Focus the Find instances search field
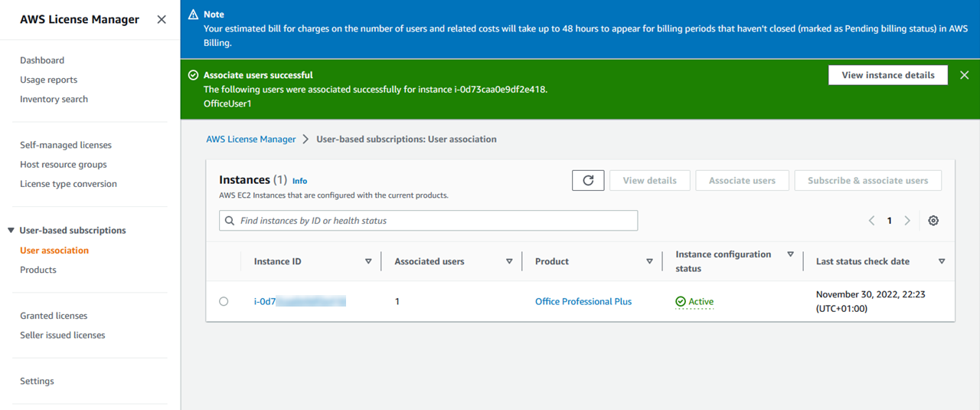Viewport: 980px width, 410px height. click(x=428, y=221)
